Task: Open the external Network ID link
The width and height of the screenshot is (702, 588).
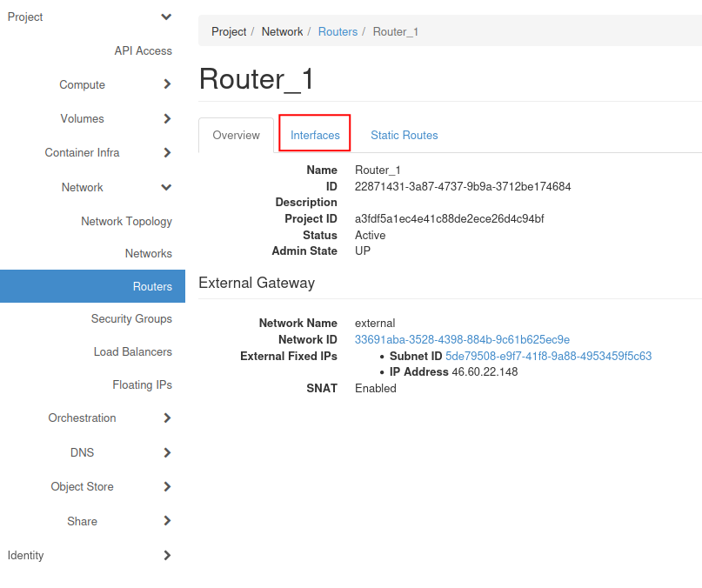Action: (462, 340)
